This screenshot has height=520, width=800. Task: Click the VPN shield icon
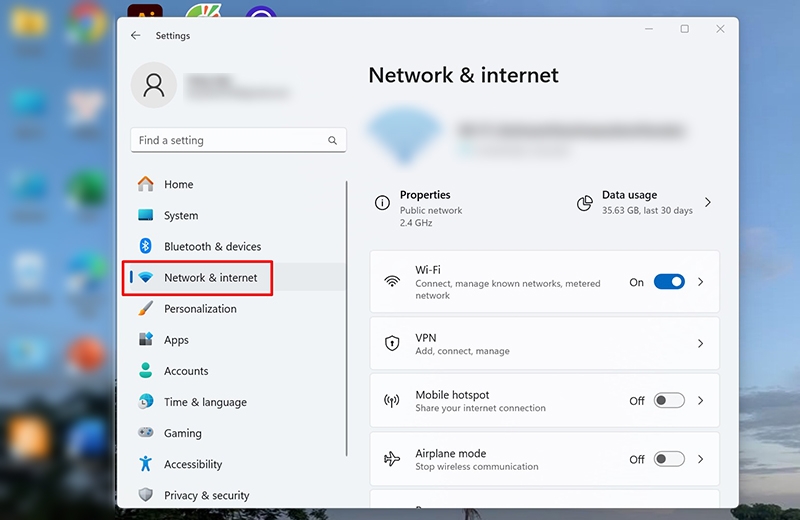click(392, 343)
